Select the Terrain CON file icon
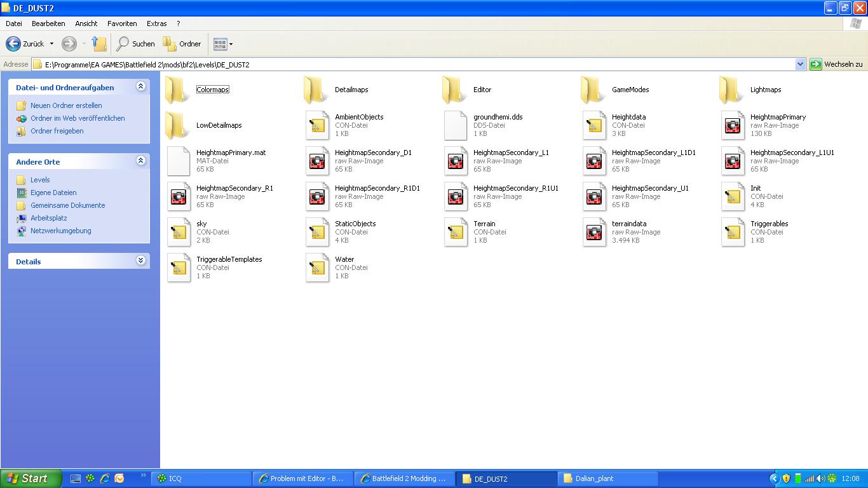This screenshot has height=488, width=868. pyautogui.click(x=456, y=232)
